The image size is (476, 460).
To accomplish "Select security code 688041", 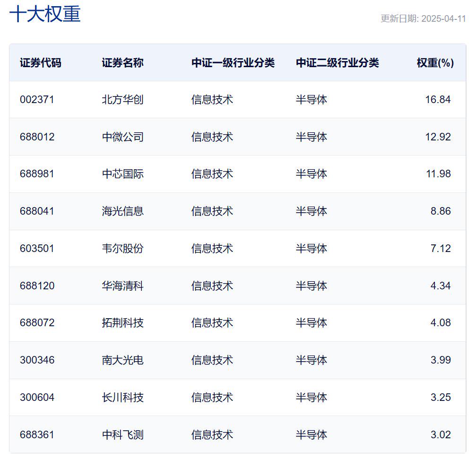I will 37,211.
